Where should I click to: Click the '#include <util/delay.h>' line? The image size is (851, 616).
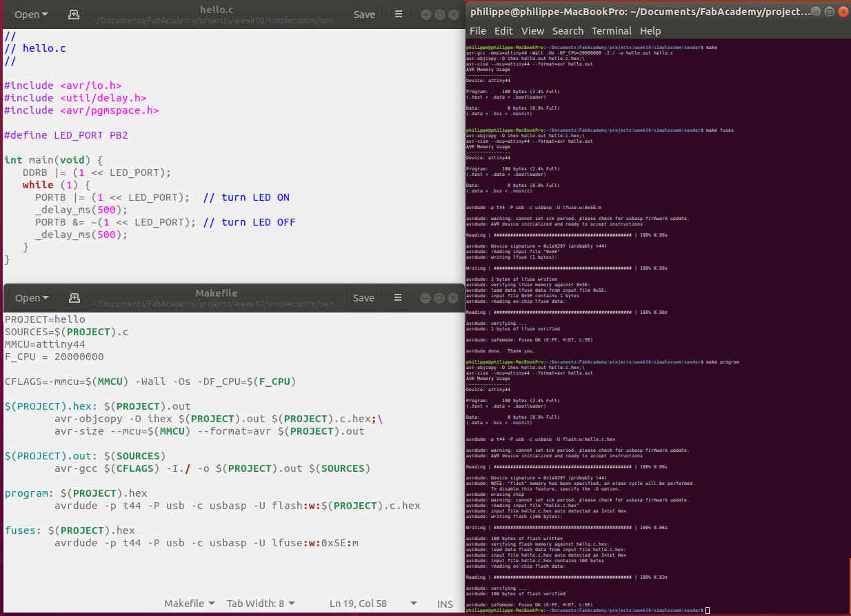click(75, 98)
